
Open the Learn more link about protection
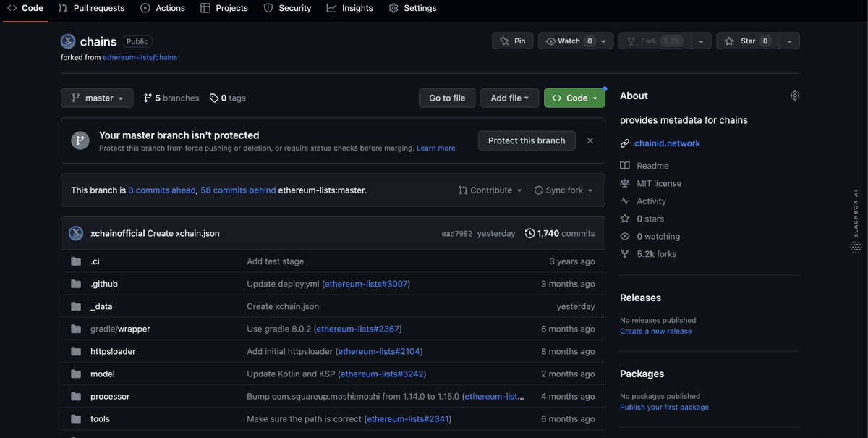[x=436, y=148]
